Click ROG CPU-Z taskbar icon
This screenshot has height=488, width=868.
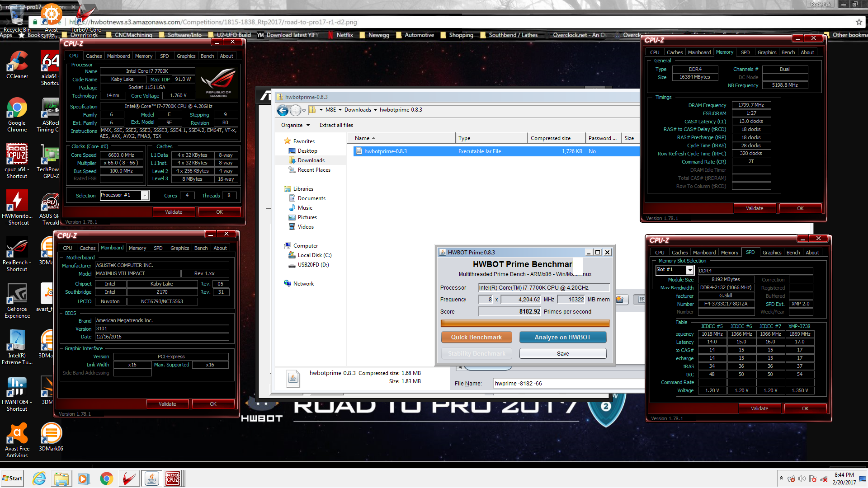click(x=173, y=479)
